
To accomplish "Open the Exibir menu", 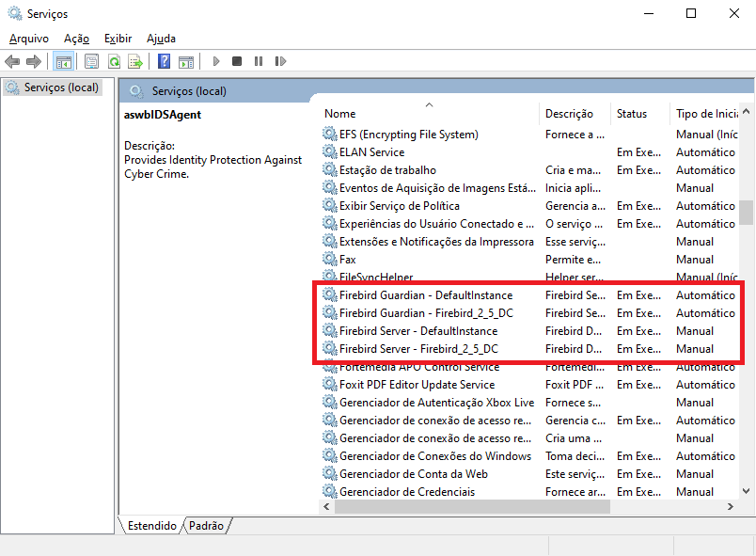I will 118,39.
